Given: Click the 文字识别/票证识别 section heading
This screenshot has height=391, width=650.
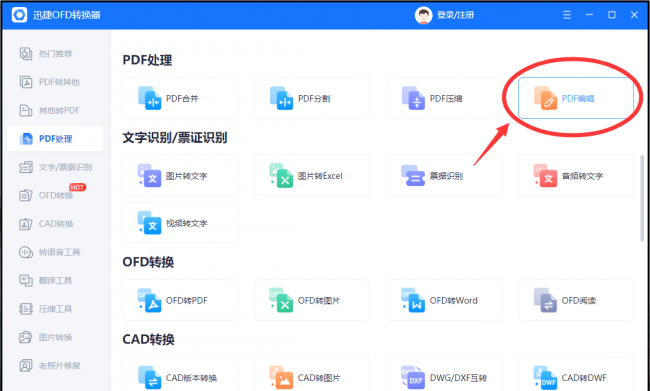Looking at the screenshot, I should pos(175,138).
